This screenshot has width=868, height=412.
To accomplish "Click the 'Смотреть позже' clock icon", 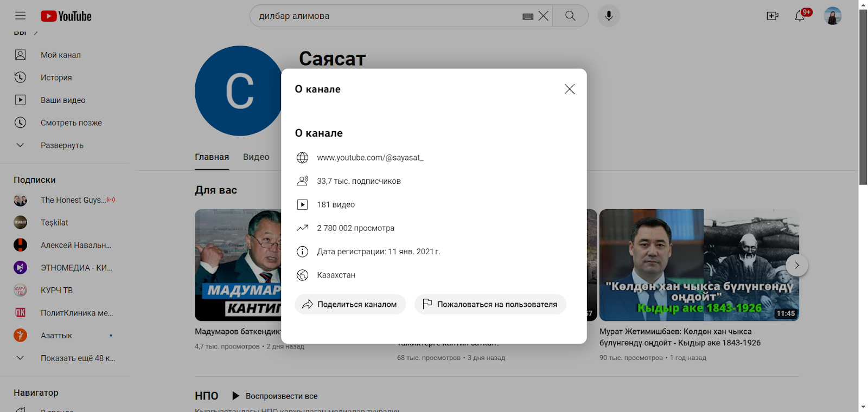I will click(20, 123).
